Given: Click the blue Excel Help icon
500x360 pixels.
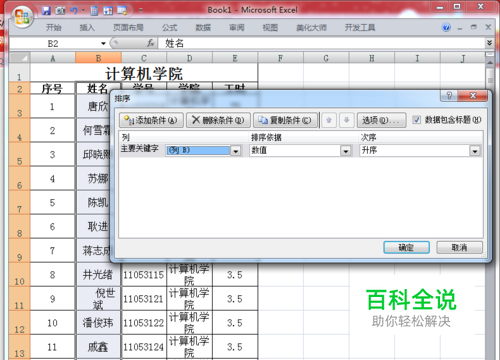Looking at the screenshot, I should 446,27.
